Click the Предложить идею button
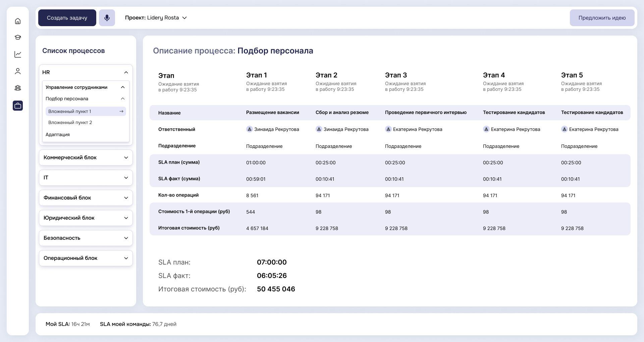This screenshot has height=342, width=644. tap(602, 18)
